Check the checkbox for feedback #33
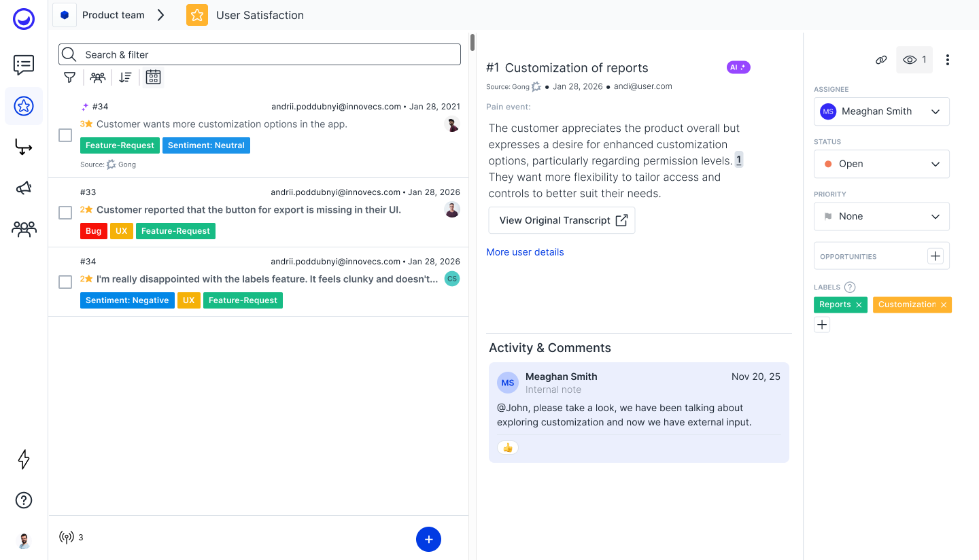The image size is (979, 560). [x=65, y=213]
